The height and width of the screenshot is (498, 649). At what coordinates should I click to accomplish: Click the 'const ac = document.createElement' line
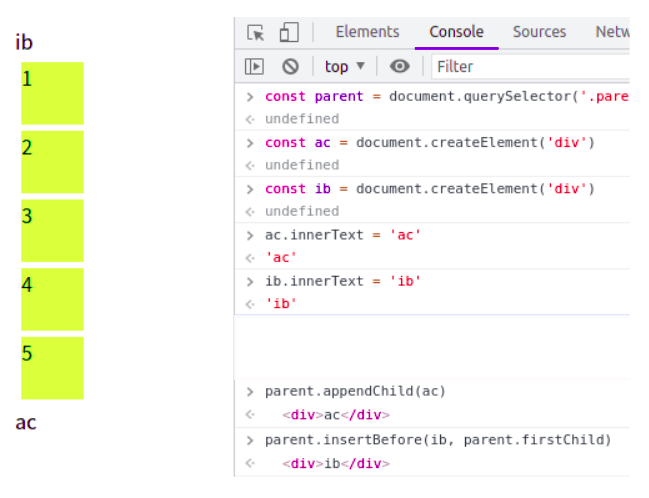click(x=430, y=143)
